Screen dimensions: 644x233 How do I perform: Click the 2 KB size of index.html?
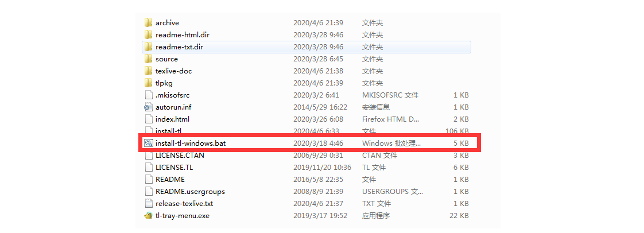(461, 119)
